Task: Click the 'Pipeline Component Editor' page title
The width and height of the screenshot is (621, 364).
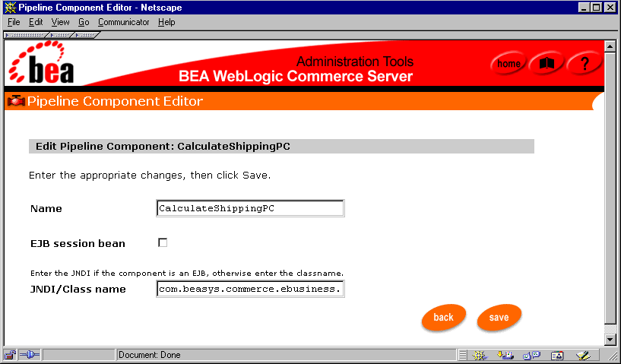Action: tap(115, 101)
